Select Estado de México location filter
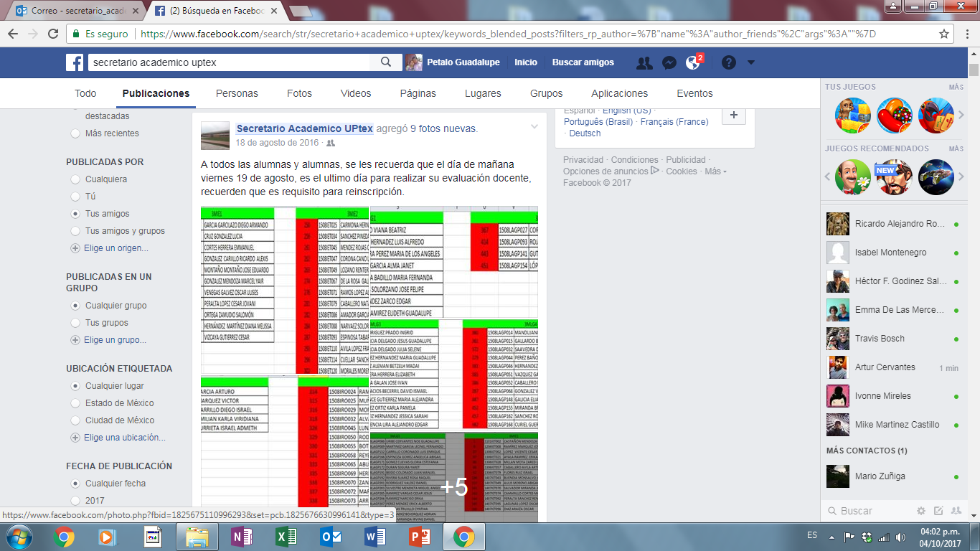The image size is (980, 551). click(x=75, y=403)
